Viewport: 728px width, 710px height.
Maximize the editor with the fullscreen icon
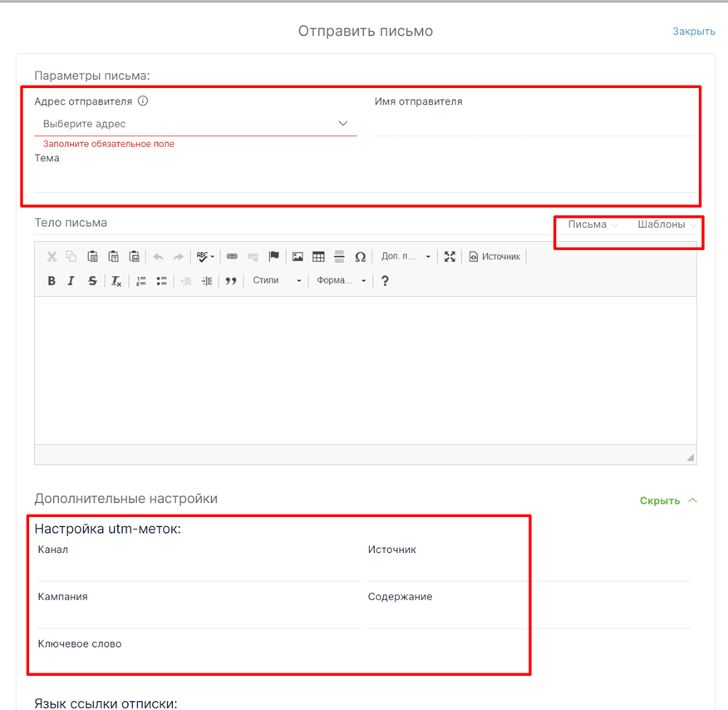point(450,257)
